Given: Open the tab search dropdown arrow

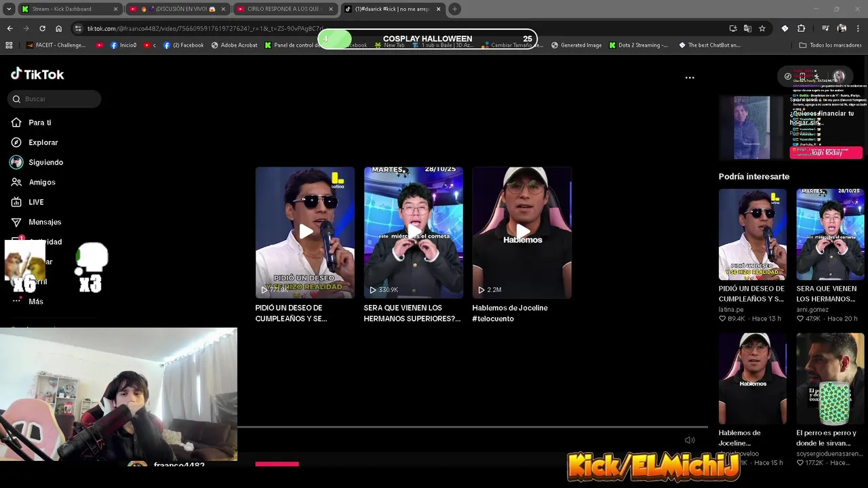Looking at the screenshot, I should point(9,9).
